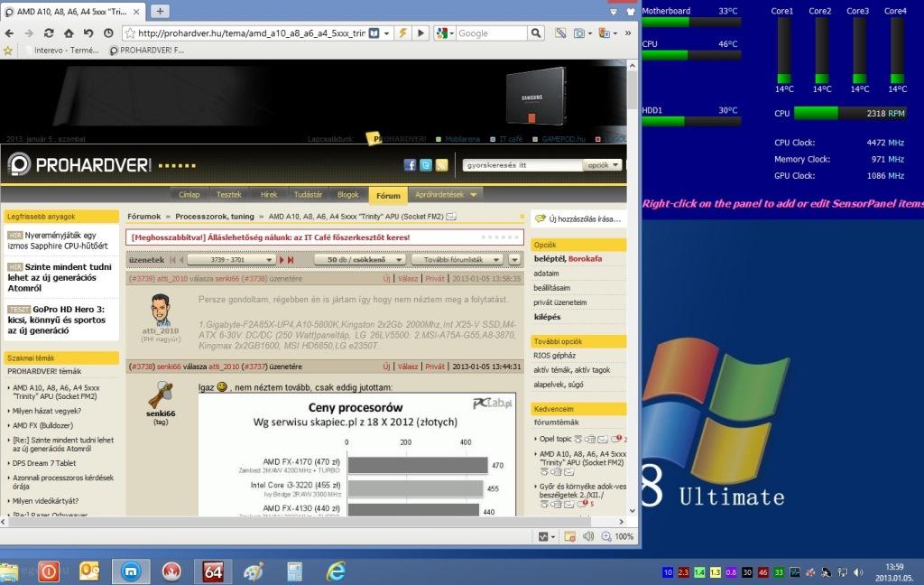Click the screenshot camera icon
The height and width of the screenshot is (585, 924).
click(579, 33)
